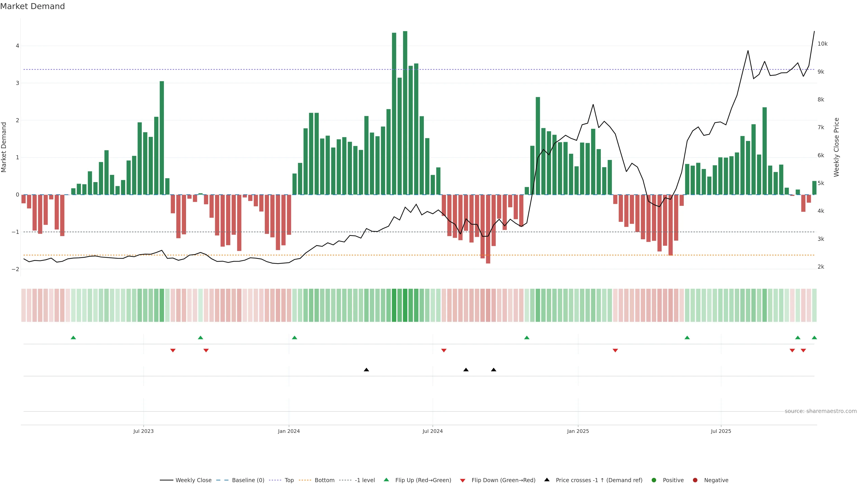Hide the Bottom dotted line via legend

(324, 480)
